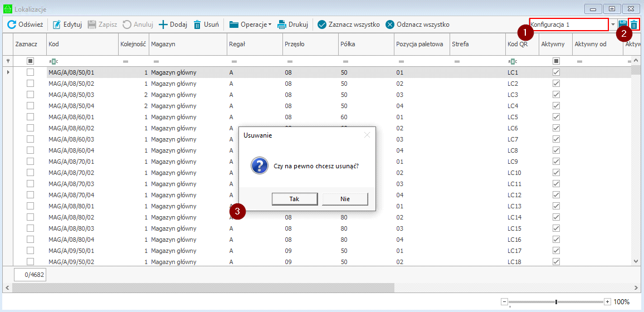
Task: Toggle the Zaznacz column filter checkbox
Action: tap(31, 61)
